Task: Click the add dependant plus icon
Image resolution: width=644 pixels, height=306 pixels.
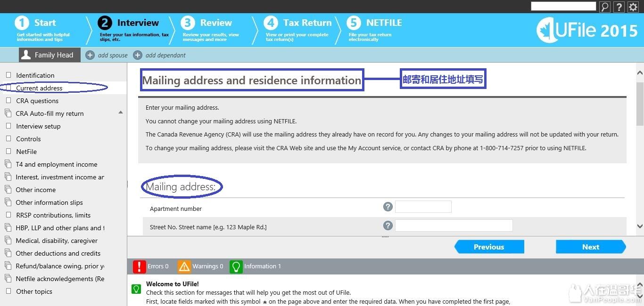Action: click(138, 55)
